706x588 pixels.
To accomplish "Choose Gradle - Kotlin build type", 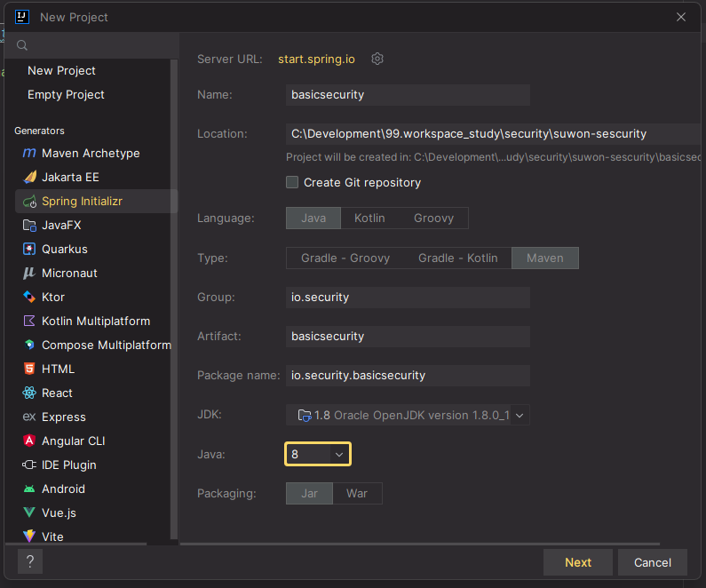I will [458, 258].
